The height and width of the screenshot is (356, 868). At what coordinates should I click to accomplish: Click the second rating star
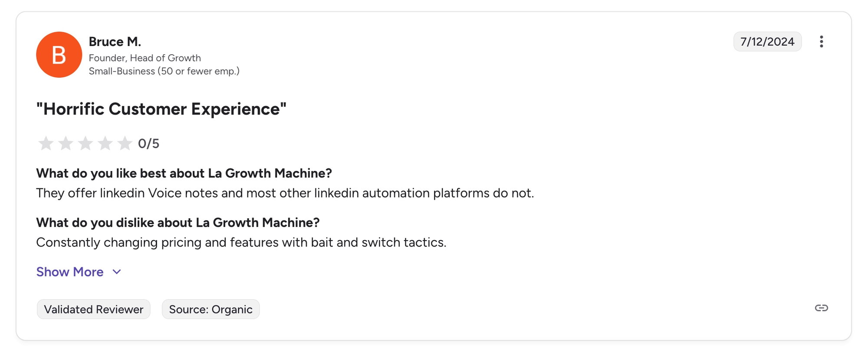(x=66, y=143)
